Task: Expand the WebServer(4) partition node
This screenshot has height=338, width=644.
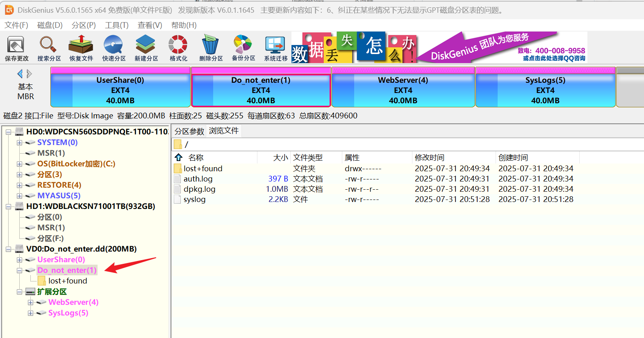Action: pos(30,302)
